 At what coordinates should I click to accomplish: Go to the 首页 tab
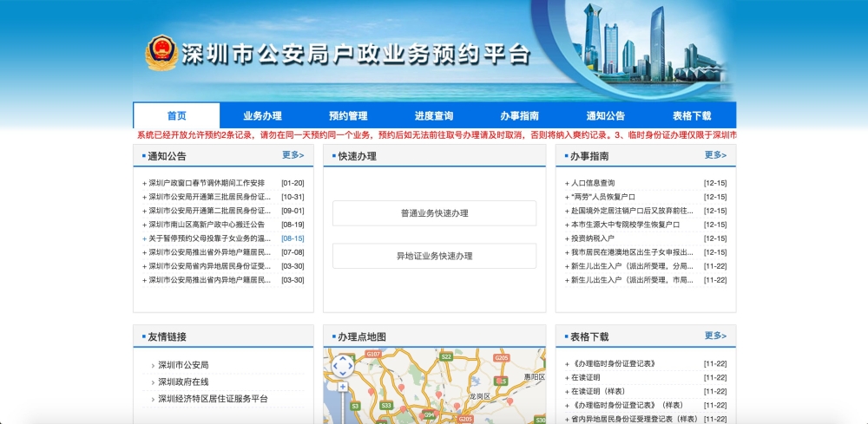(176, 115)
